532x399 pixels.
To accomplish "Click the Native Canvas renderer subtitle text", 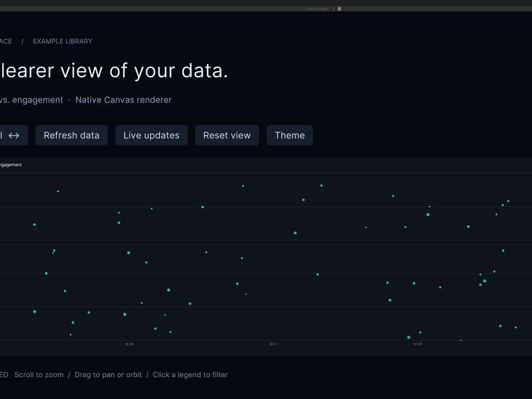I will tap(124, 100).
